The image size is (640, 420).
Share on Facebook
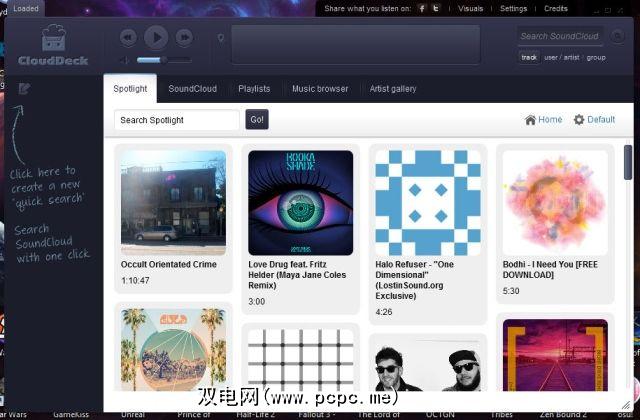coord(422,9)
